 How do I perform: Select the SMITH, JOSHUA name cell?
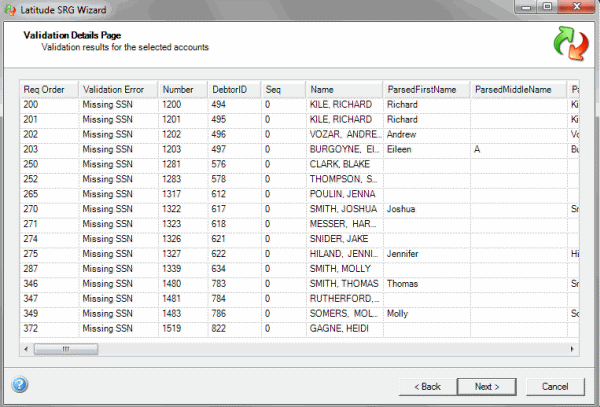click(344, 209)
